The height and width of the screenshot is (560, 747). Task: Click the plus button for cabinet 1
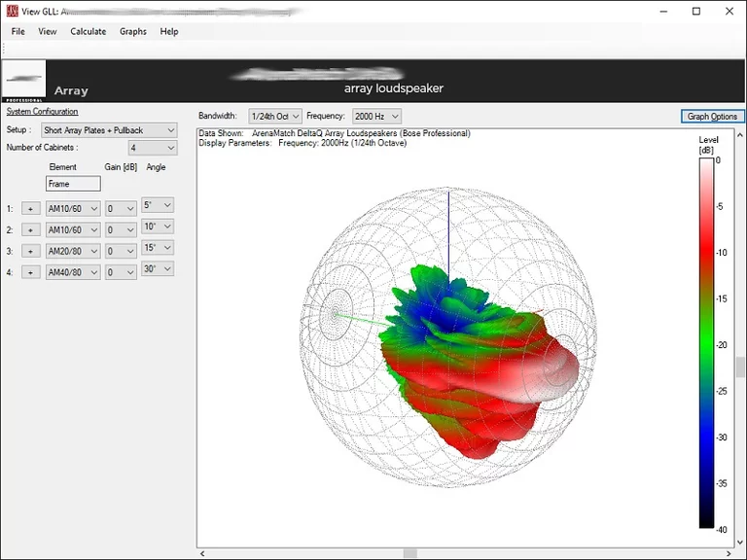tap(31, 208)
